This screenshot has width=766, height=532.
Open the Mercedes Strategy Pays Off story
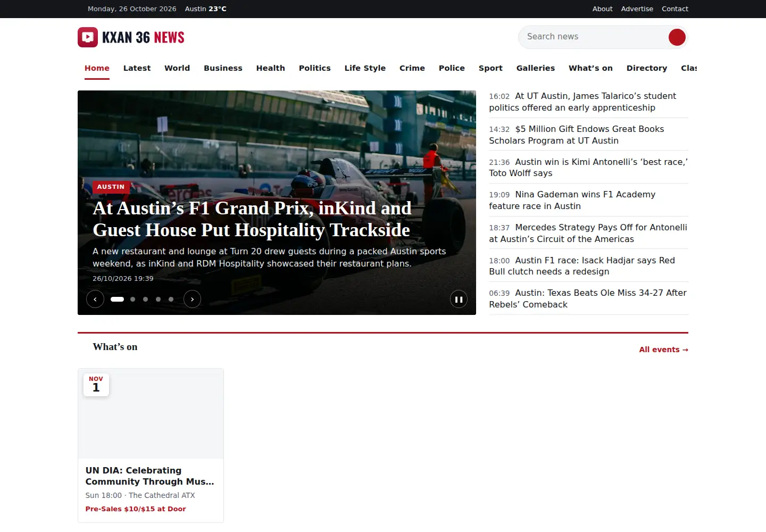click(588, 233)
